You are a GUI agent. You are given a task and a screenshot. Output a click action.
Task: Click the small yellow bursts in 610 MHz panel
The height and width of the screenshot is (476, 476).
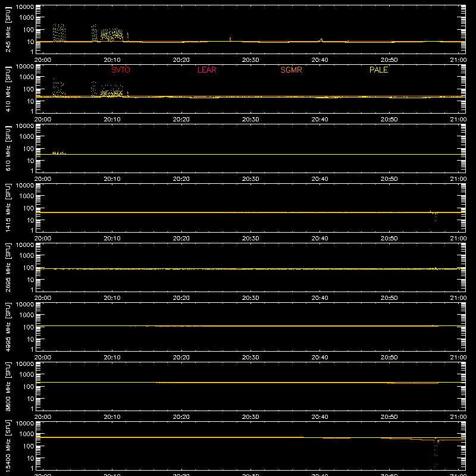pos(59,153)
